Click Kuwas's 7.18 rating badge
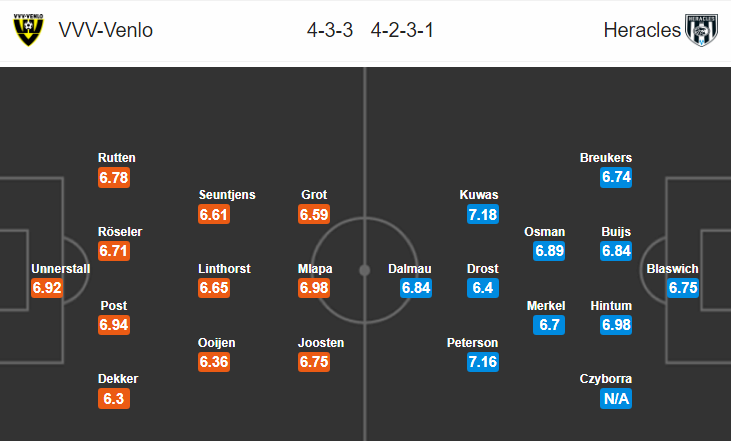The image size is (731, 441). [x=483, y=214]
